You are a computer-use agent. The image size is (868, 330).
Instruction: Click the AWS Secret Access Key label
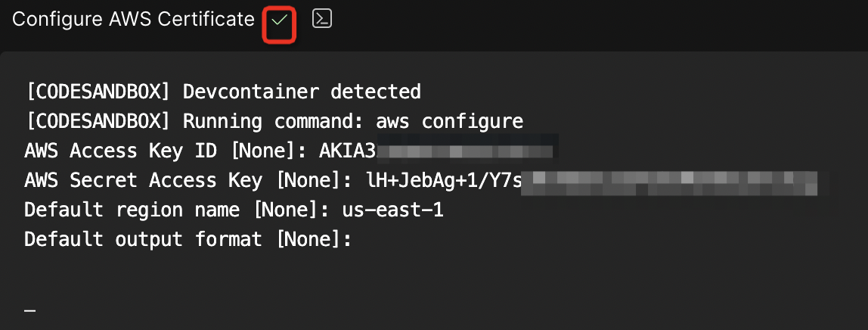click(144, 181)
